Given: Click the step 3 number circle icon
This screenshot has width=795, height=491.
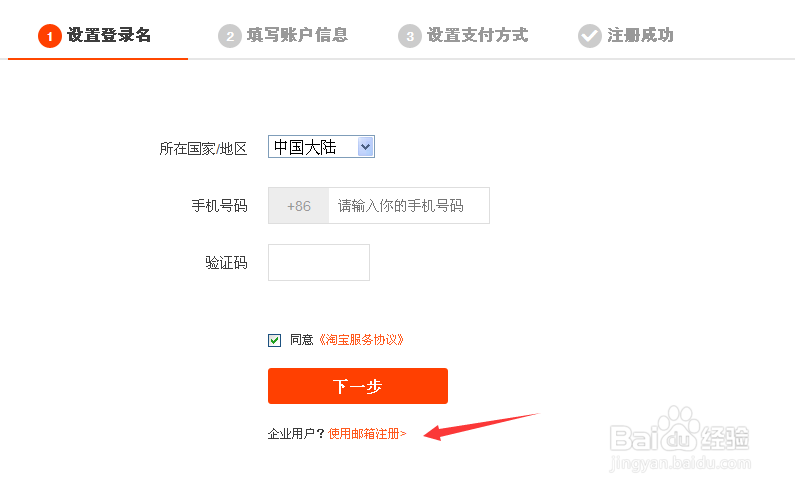Looking at the screenshot, I should 409,36.
